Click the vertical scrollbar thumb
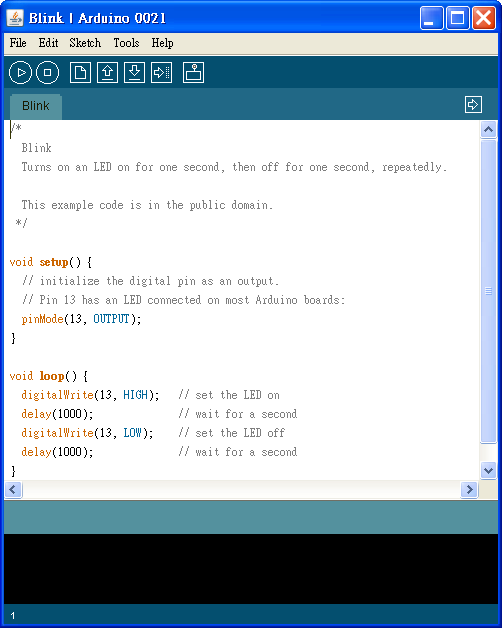502x628 pixels. [488, 291]
